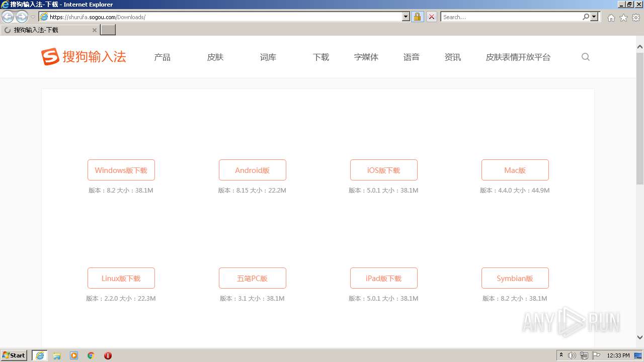Image resolution: width=644 pixels, height=362 pixels.
Task: Show hidden tray icons arrow
Action: click(561, 355)
